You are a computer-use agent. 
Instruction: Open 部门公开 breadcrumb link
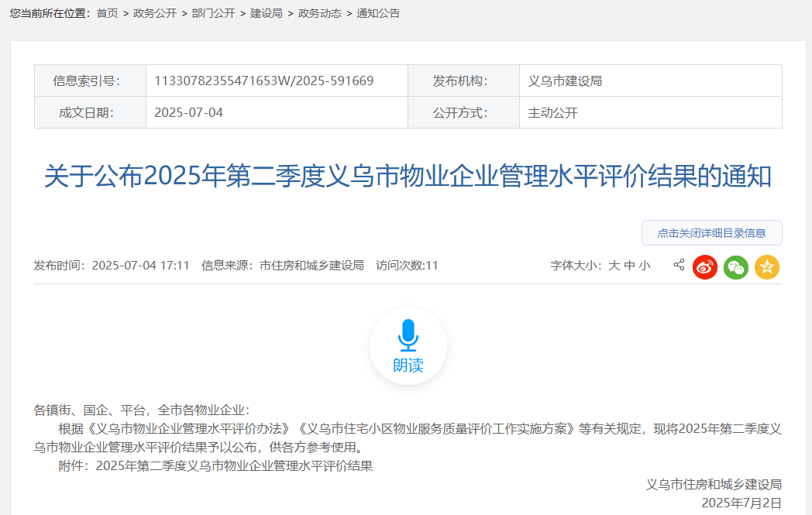[213, 13]
